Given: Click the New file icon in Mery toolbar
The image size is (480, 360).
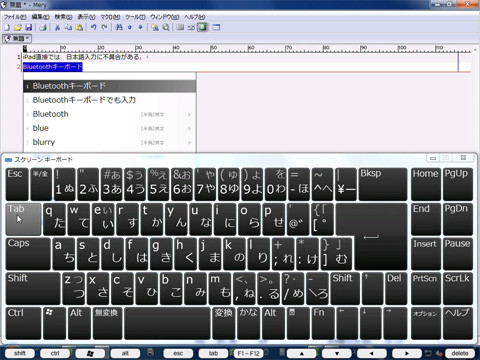Looking at the screenshot, I should click(x=7, y=27).
